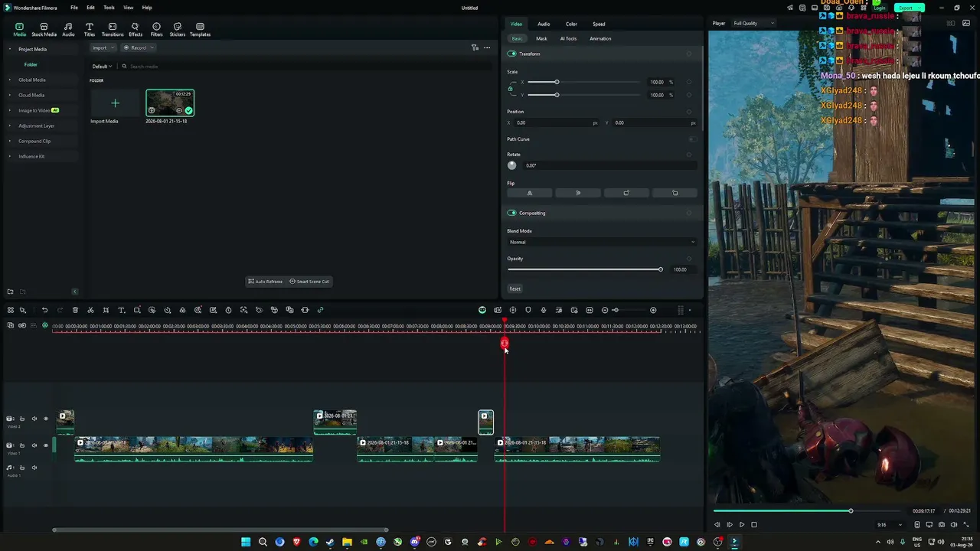Open the Record dropdown
980x551 pixels.
(139, 47)
